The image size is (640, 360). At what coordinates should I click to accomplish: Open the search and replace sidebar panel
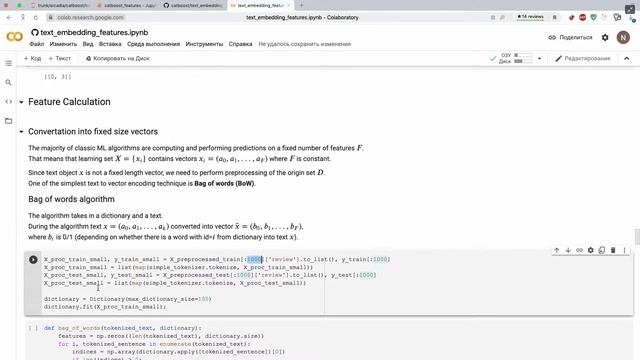click(x=8, y=82)
